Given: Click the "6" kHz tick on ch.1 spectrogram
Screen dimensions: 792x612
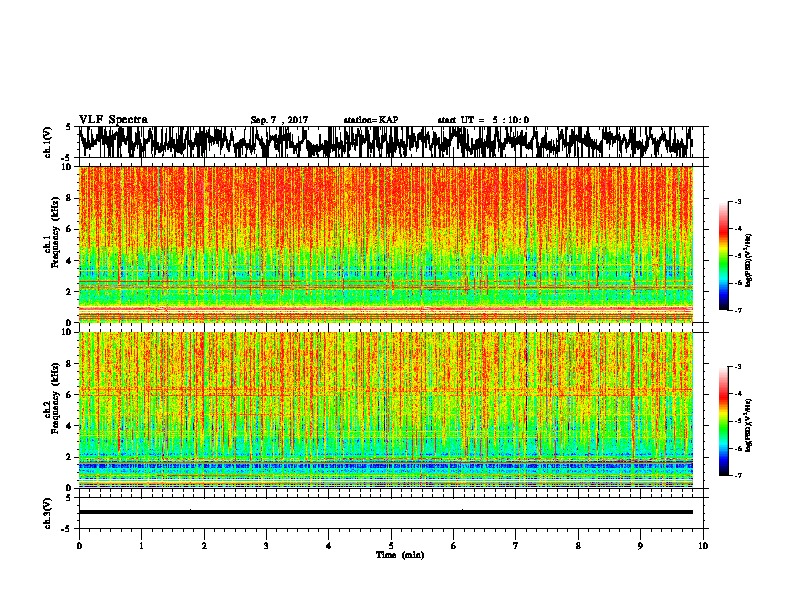Looking at the screenshot, I should pos(70,229).
